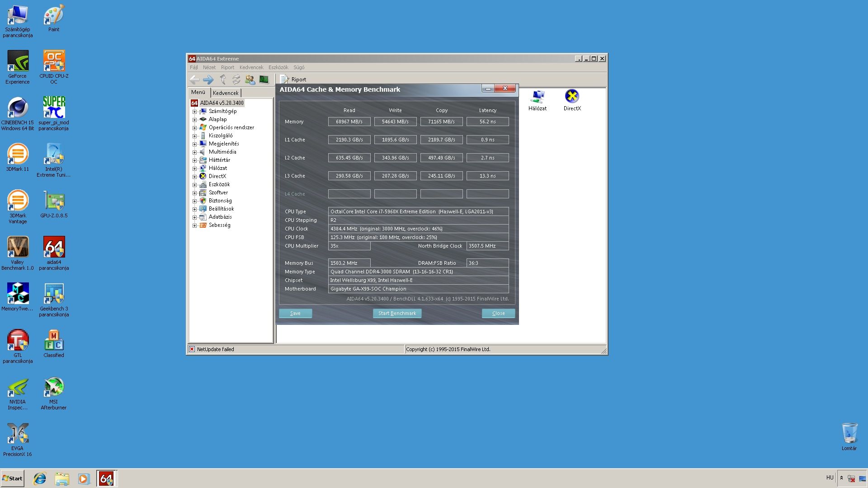Screen dimensions: 868x488
Task: Click the Windows Start button
Action: (12, 479)
